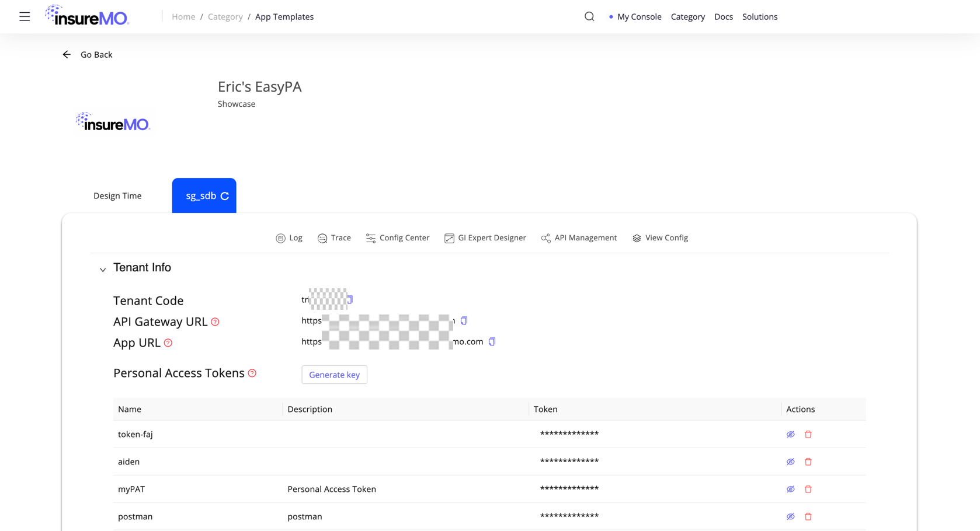Copy the API Gateway URL
Image resolution: width=980 pixels, height=531 pixels.
[x=464, y=320]
